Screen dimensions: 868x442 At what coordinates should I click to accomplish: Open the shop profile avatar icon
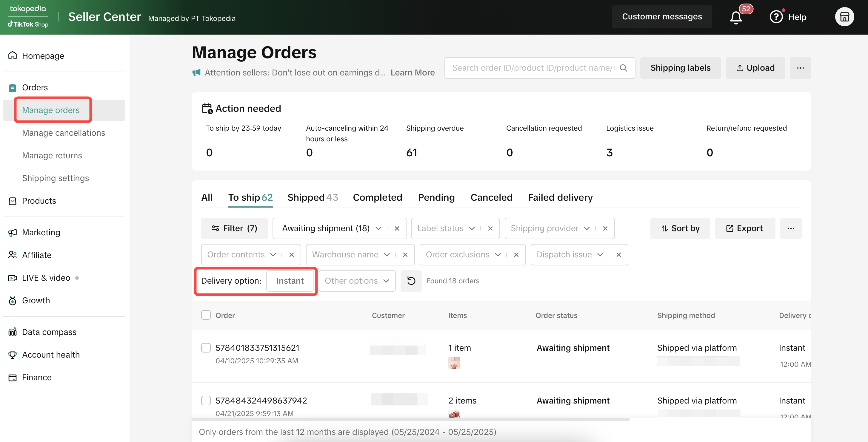coord(844,17)
